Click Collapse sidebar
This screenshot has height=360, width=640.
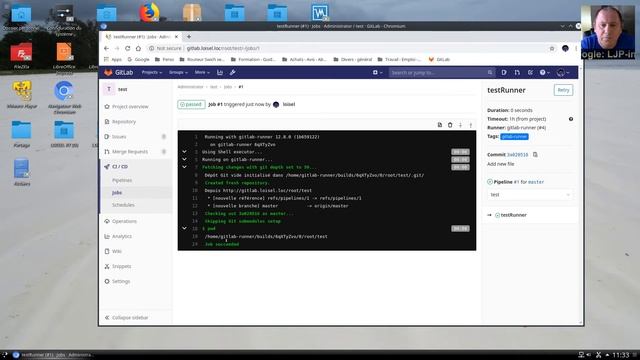coord(126,318)
